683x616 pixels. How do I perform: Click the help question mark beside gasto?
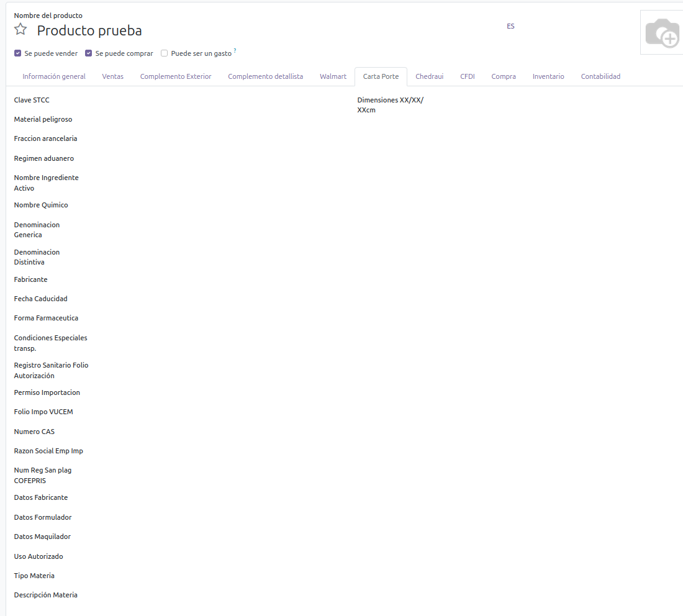click(x=235, y=50)
